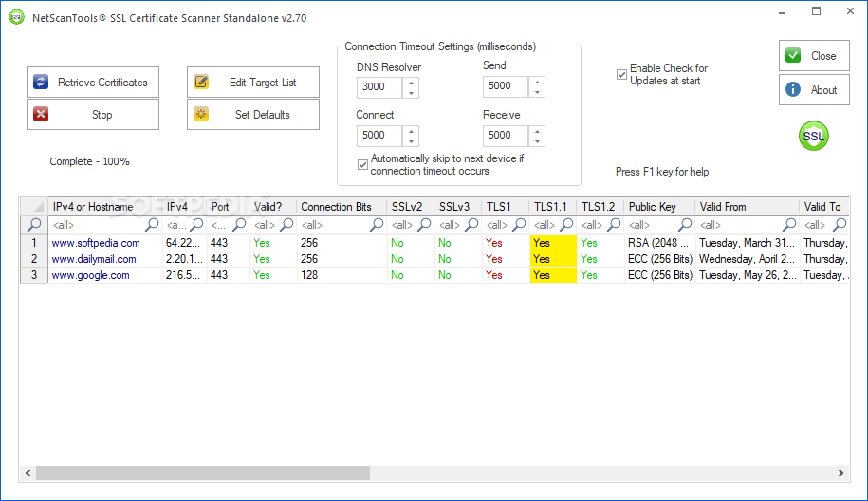Sort by the SSLv2 column header
Screen dimensions: 868x501
click(411, 207)
